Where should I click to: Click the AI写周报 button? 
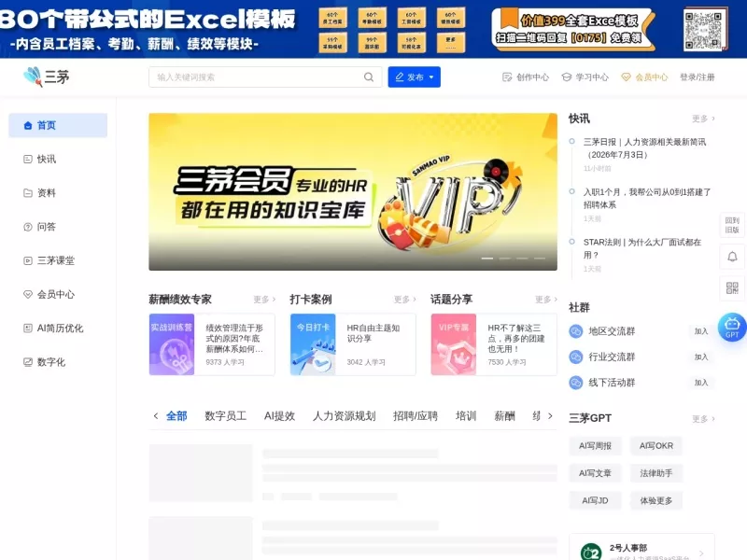(595, 446)
